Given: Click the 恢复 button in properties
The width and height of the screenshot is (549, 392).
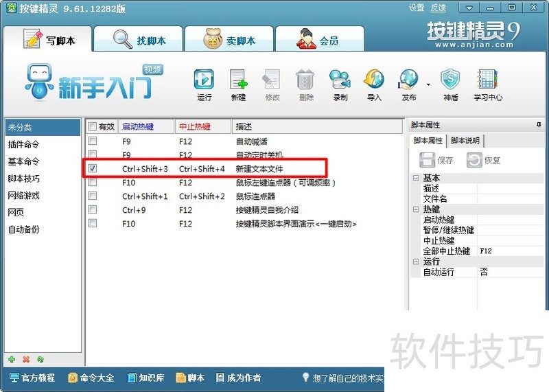Looking at the screenshot, I should pos(483,161).
